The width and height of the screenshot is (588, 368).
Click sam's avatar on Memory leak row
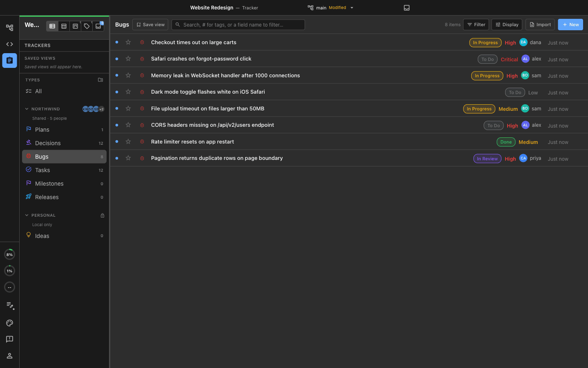(525, 75)
